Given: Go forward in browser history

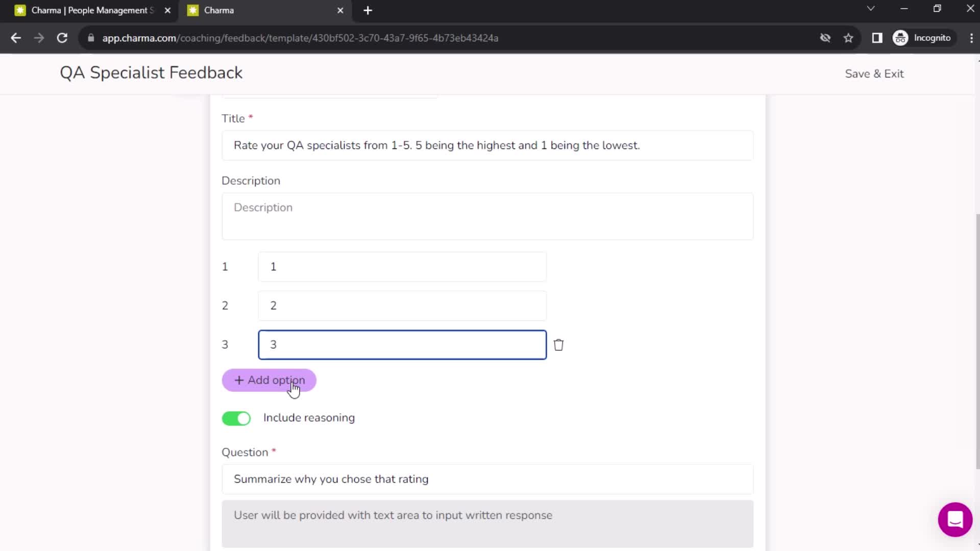Looking at the screenshot, I should tap(39, 38).
